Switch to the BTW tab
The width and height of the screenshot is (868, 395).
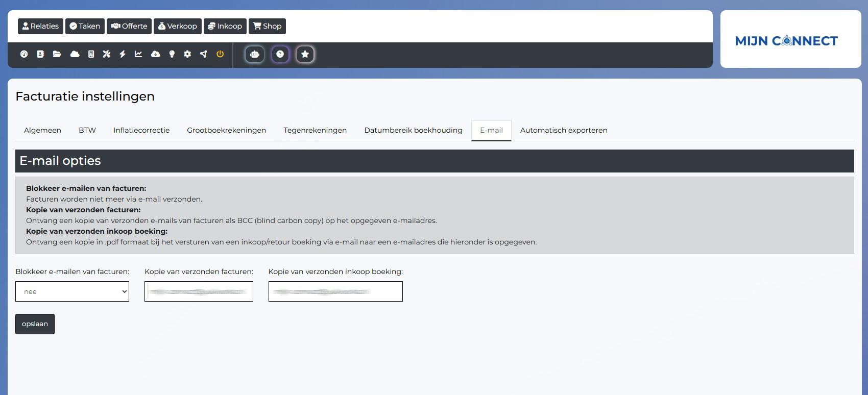pyautogui.click(x=87, y=130)
